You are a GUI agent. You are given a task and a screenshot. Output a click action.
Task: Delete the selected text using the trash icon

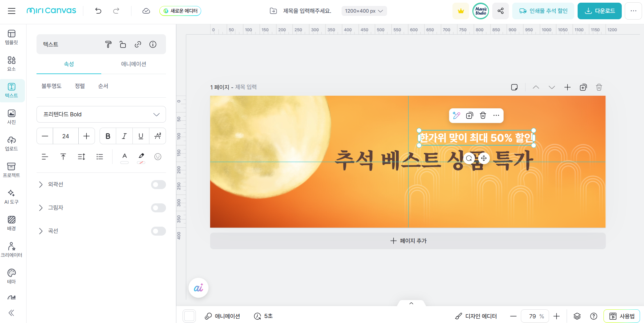[483, 115]
